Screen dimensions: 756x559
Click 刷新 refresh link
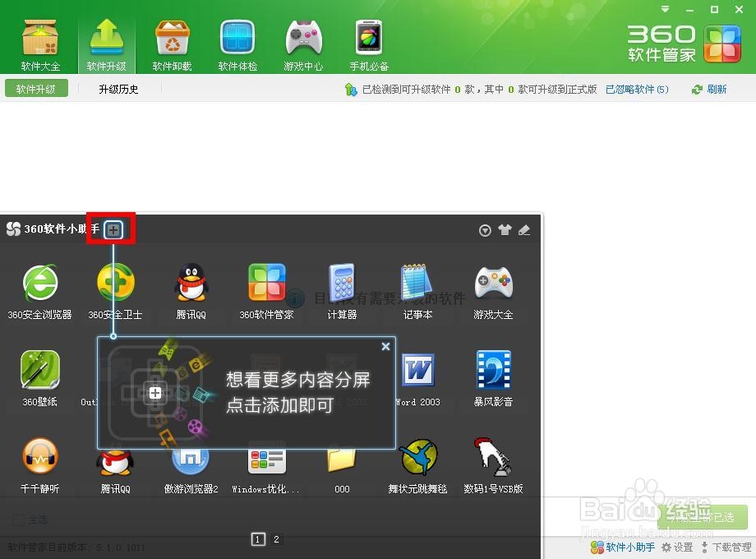pyautogui.click(x=710, y=90)
